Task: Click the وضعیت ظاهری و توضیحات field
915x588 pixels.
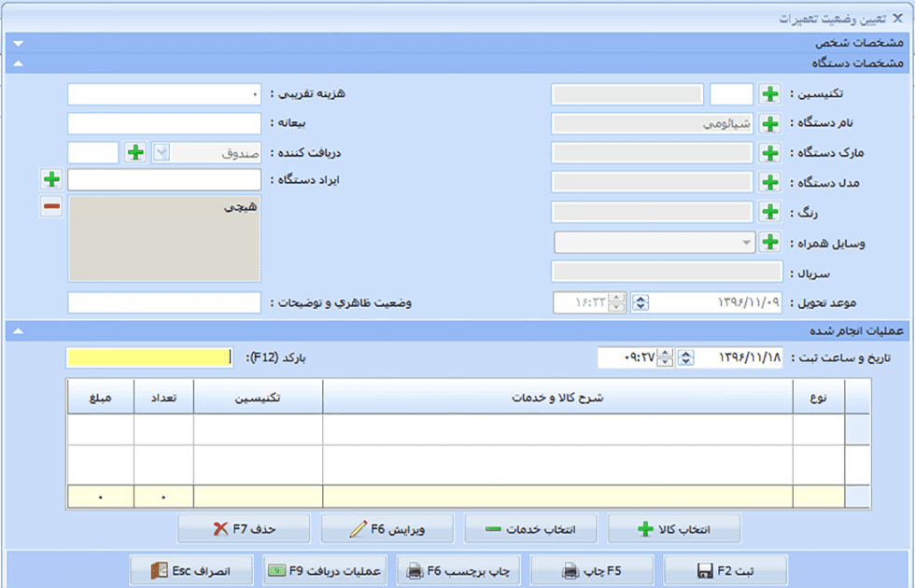Action: (164, 302)
